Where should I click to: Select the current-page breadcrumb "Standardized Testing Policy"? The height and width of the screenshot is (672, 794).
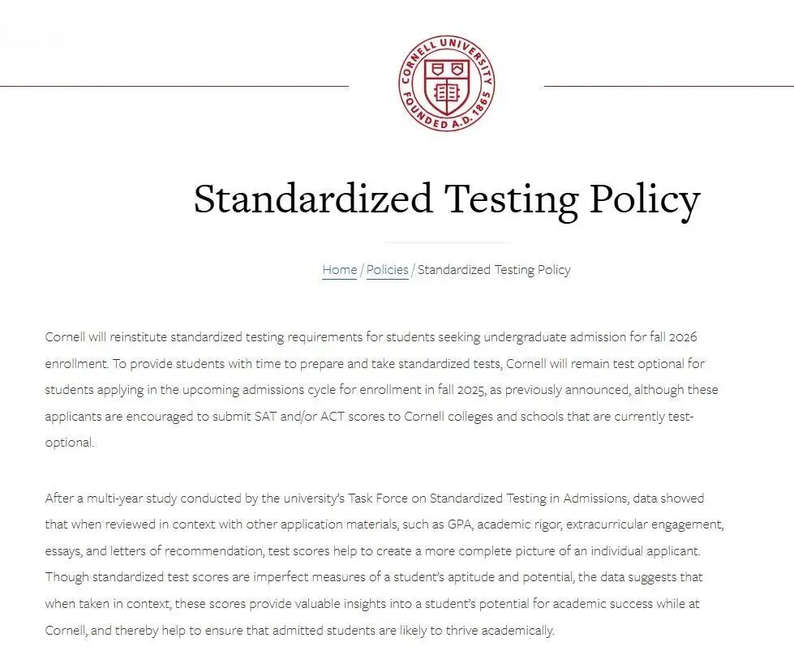494,270
